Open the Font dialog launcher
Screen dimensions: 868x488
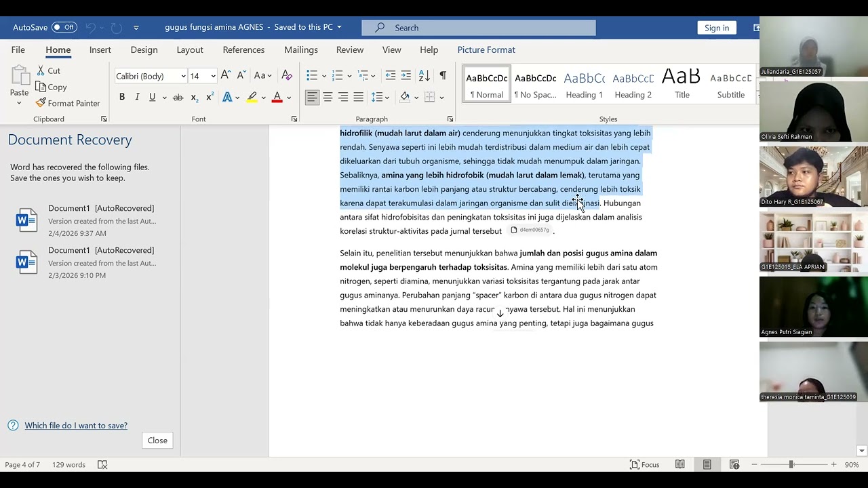294,119
